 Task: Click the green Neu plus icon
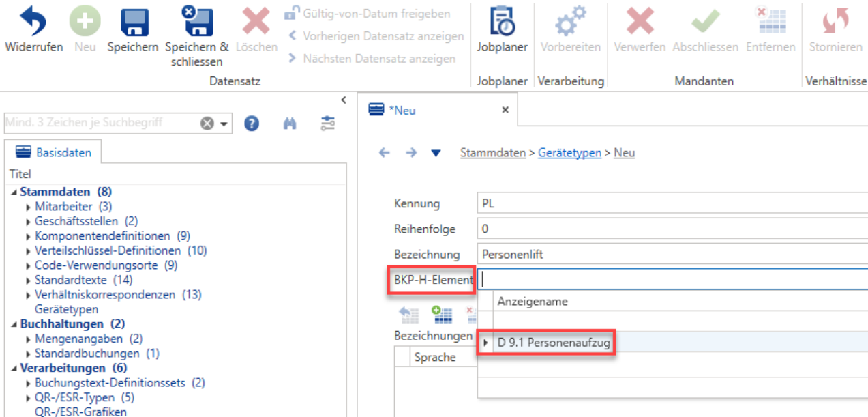(x=85, y=23)
